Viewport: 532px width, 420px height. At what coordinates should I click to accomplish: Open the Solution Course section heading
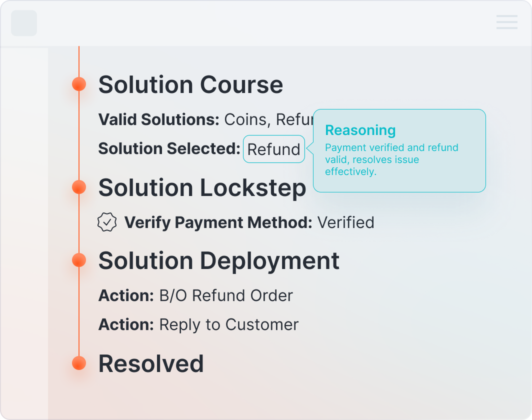click(191, 84)
